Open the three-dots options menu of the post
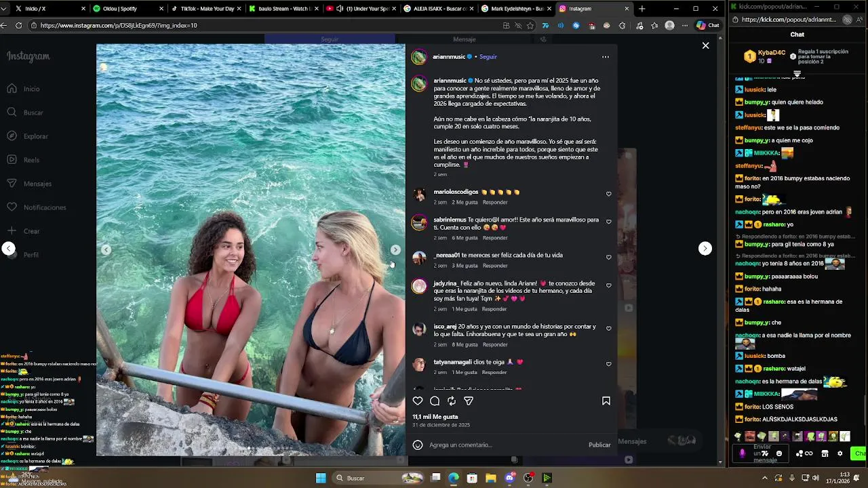868x488 pixels. (606, 57)
